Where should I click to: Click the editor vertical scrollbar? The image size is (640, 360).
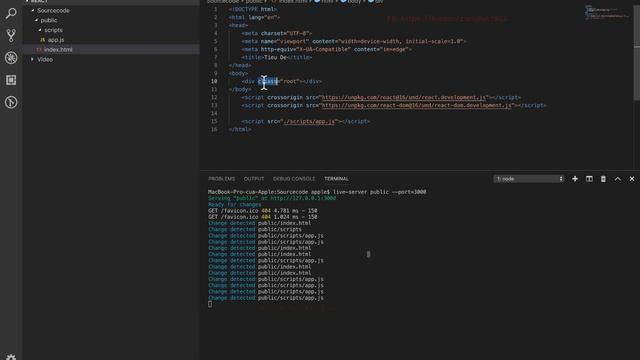click(x=637, y=53)
